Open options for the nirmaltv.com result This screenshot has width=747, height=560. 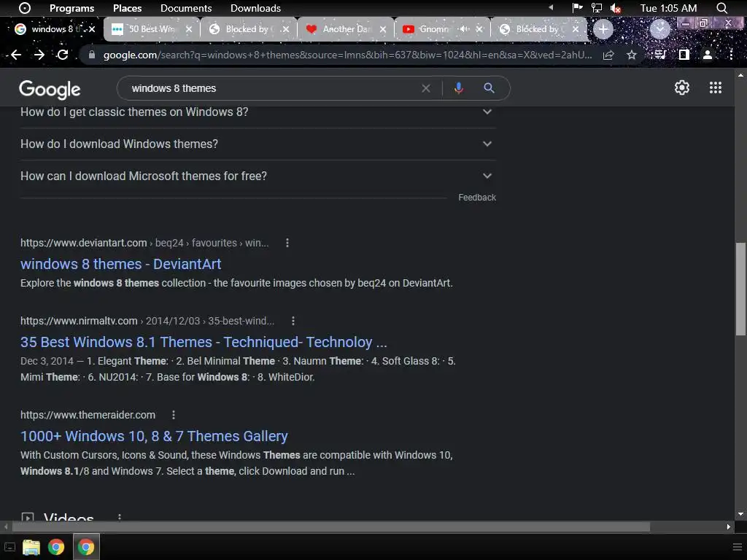293,321
